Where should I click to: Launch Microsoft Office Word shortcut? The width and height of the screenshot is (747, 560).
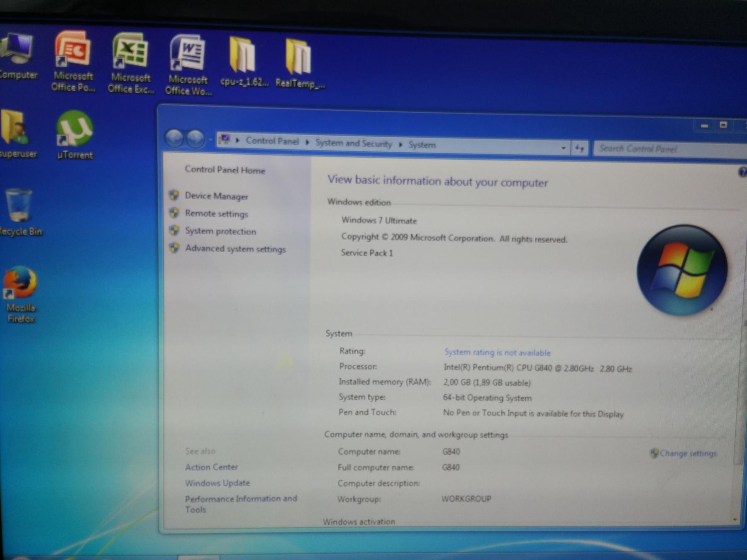pos(188,65)
